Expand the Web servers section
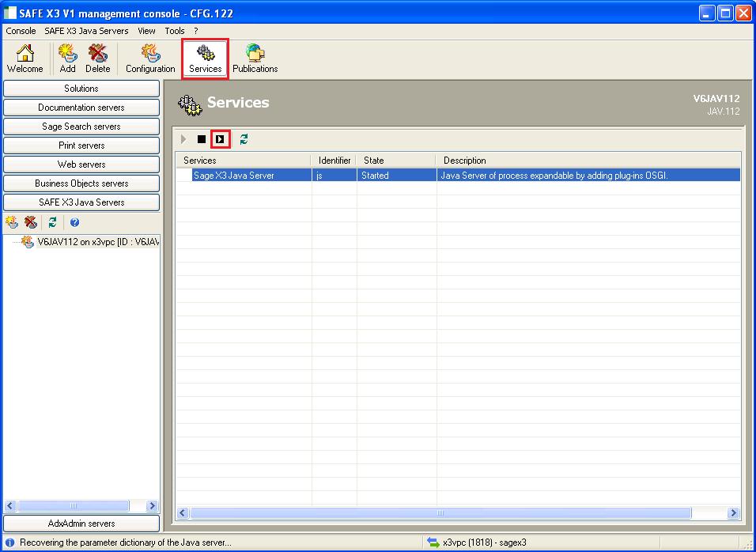This screenshot has width=756, height=552. coord(81,164)
